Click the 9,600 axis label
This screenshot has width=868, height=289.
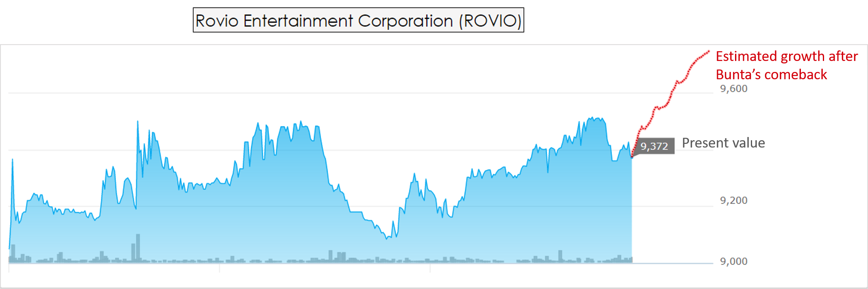[x=734, y=89]
